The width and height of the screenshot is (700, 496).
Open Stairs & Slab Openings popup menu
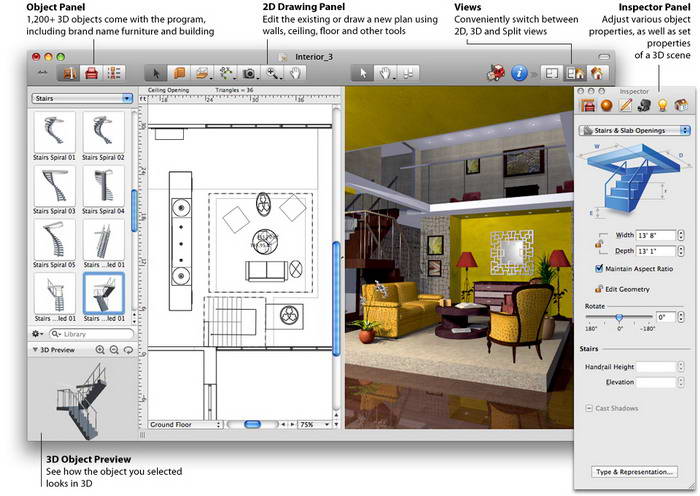point(634,130)
